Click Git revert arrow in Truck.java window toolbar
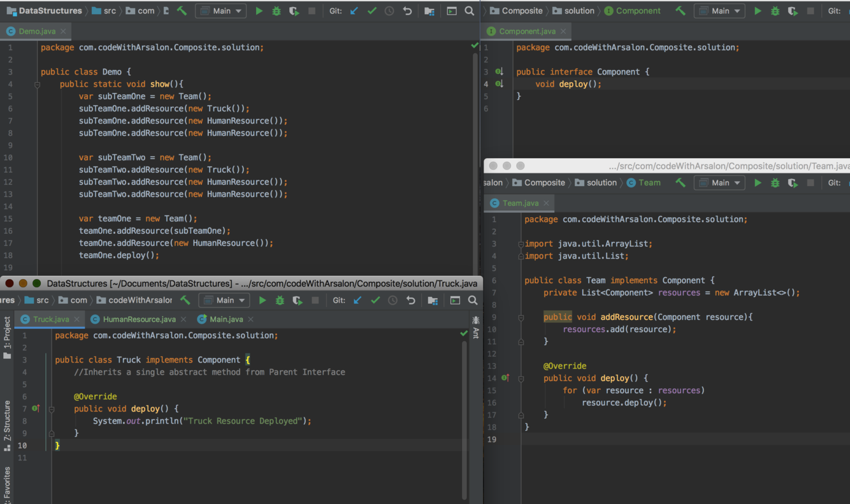The width and height of the screenshot is (850, 504). point(411,300)
